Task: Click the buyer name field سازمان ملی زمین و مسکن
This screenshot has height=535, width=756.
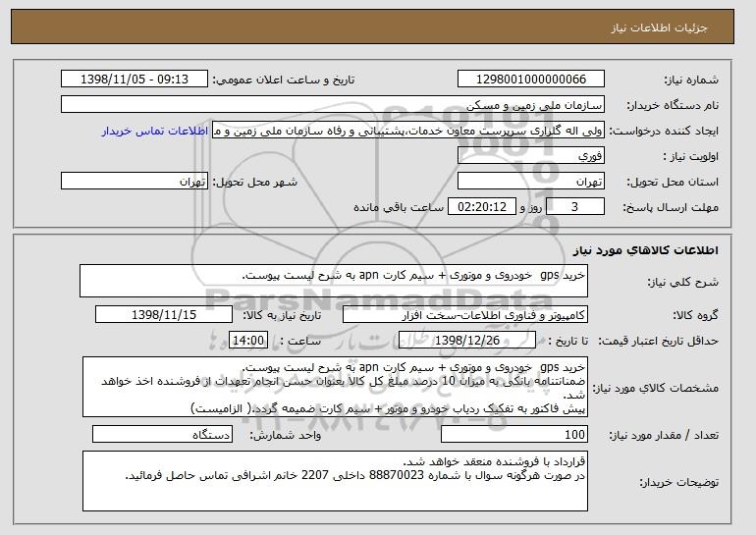Action: [x=333, y=105]
